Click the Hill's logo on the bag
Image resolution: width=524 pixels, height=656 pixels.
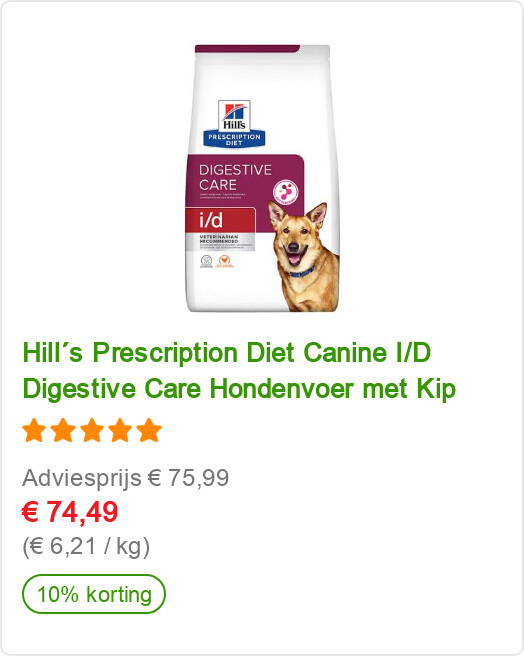coord(234,116)
